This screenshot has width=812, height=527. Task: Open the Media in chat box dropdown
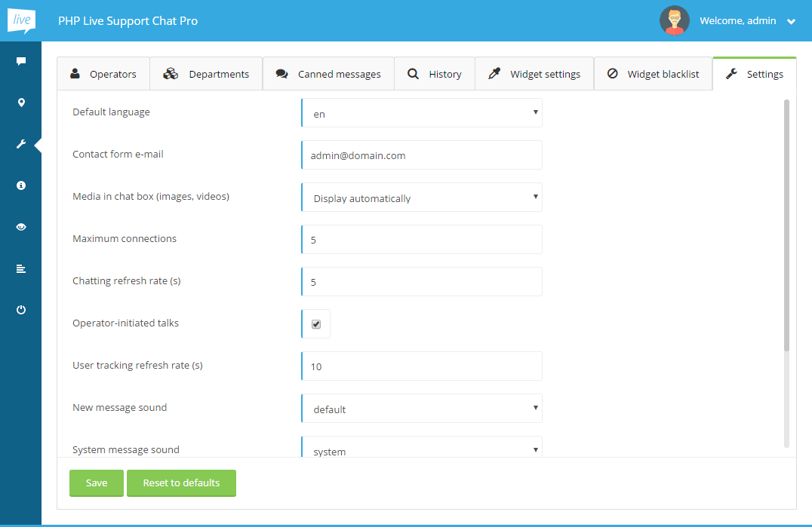point(422,198)
